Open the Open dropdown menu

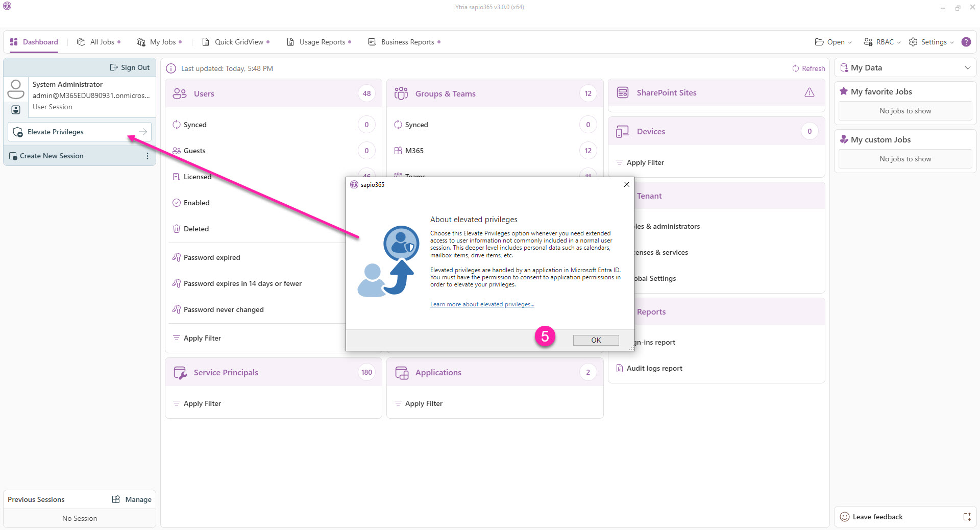(834, 42)
